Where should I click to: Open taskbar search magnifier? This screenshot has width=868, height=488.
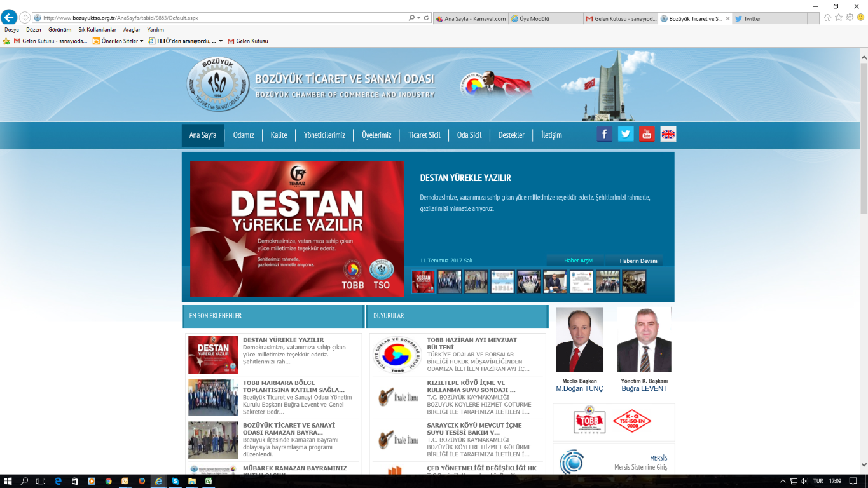(25, 481)
